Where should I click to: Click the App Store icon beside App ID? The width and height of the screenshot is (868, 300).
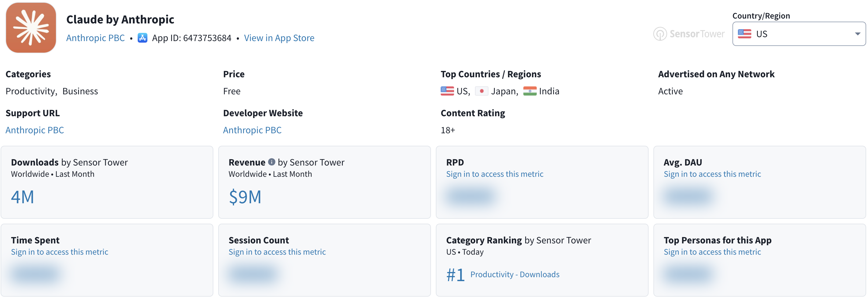[x=143, y=38]
